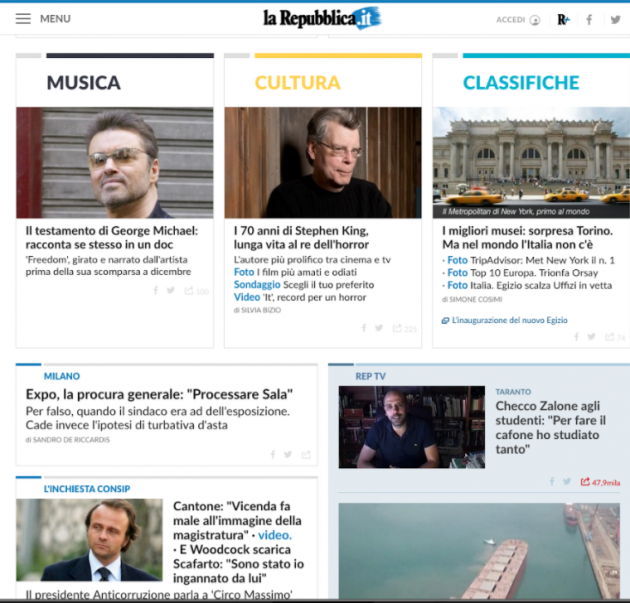This screenshot has width=630, height=603.
Task: Click share icon on Checco Zalone video
Action: point(585,482)
